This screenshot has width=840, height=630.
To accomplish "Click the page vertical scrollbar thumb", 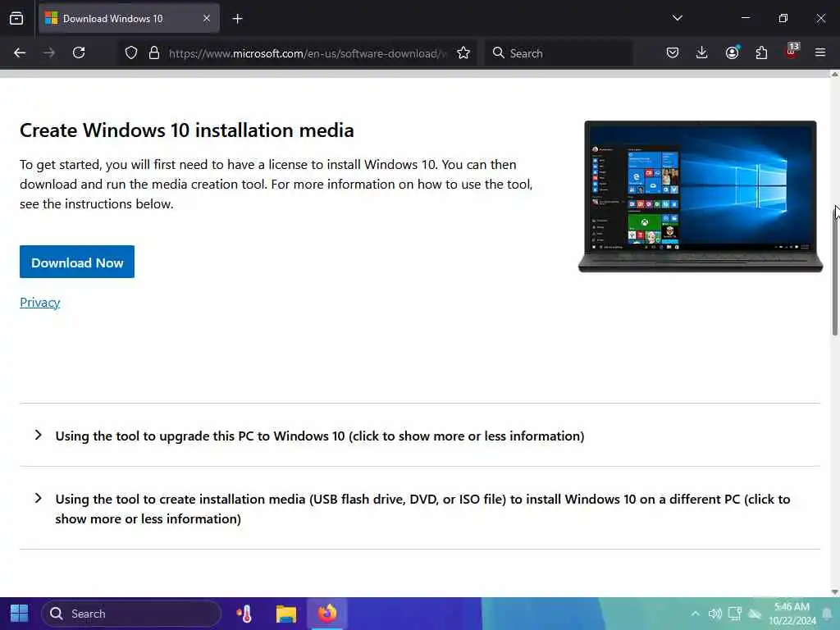I will 835,271.
